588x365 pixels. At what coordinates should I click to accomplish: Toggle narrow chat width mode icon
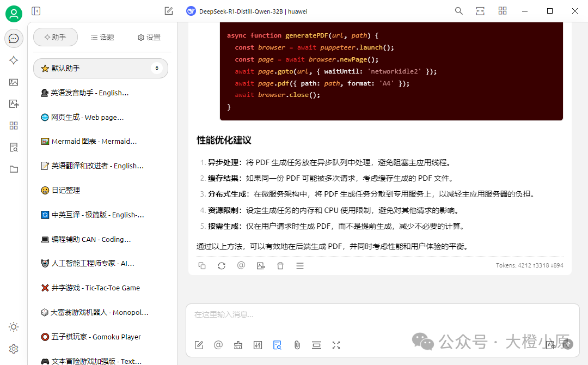pos(480,11)
